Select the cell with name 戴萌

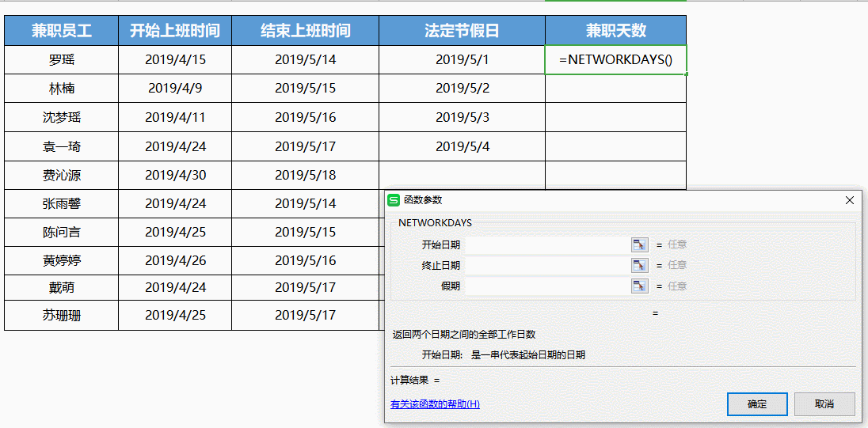62,287
